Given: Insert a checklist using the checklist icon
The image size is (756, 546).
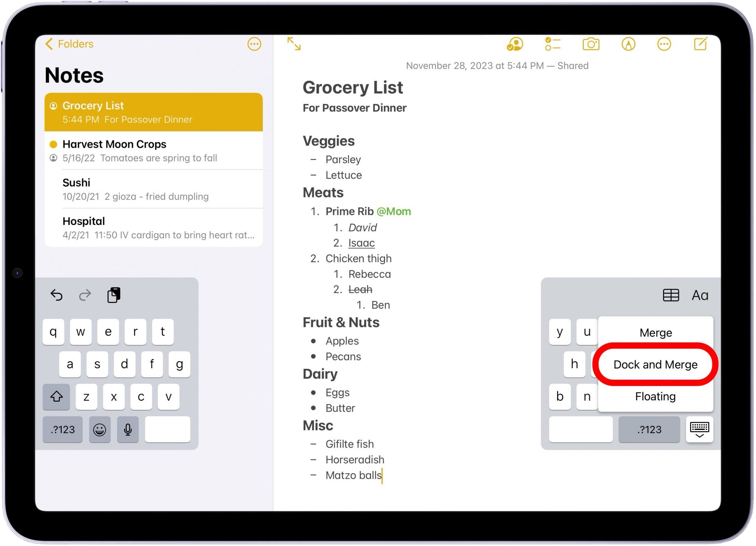Looking at the screenshot, I should (x=553, y=44).
